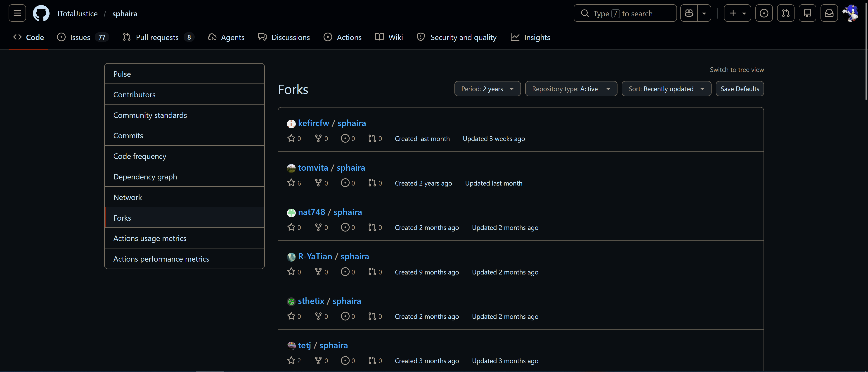Viewport: 868px width, 372px height.
Task: Click pull request icon on kefircfw row
Action: 372,138
